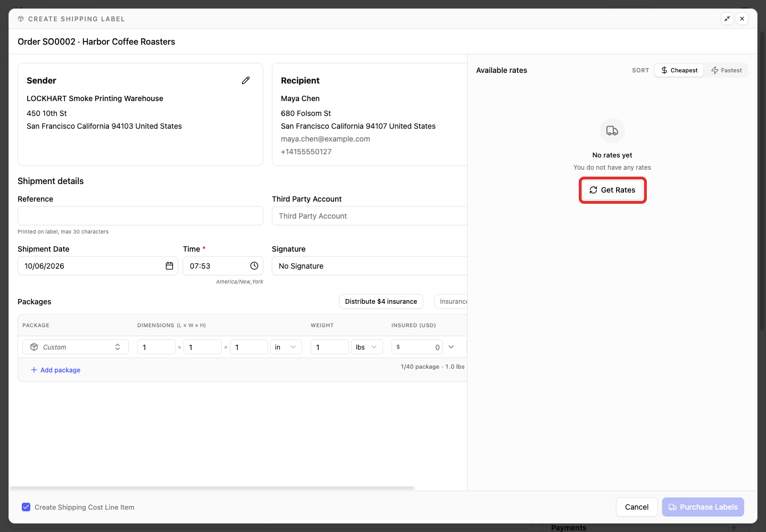Click the partially hidden Insurance button

[x=451, y=302]
